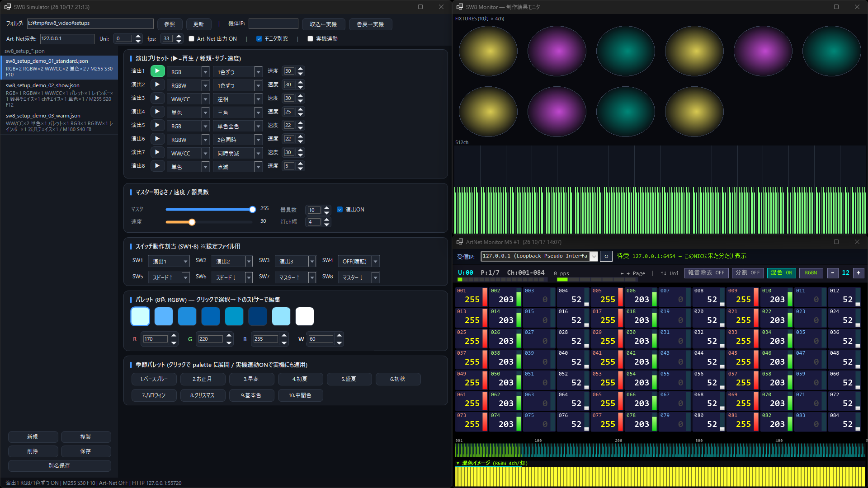Start playback of preset 演出3
868x488 pixels.
tap(157, 98)
